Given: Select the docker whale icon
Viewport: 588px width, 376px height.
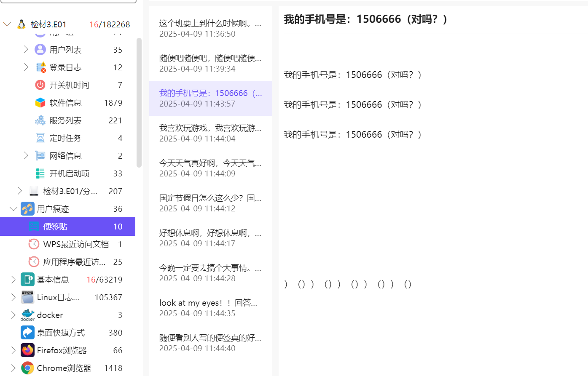Looking at the screenshot, I should point(27,315).
